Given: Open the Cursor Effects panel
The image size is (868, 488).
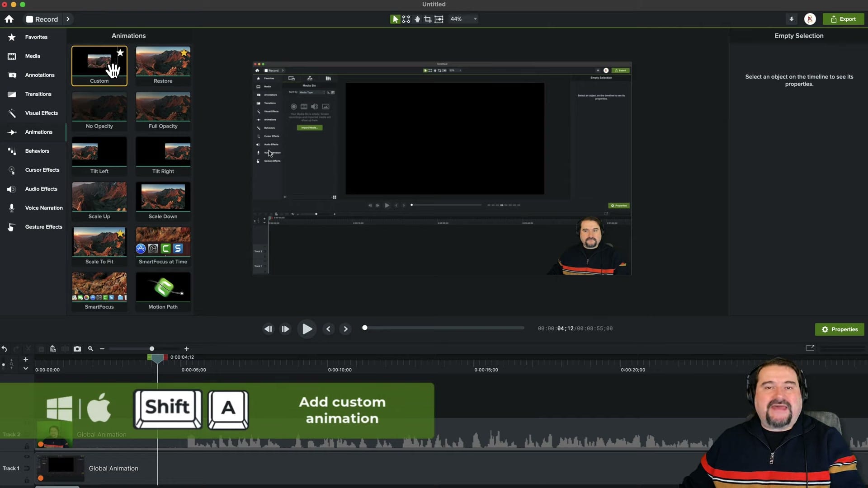Looking at the screenshot, I should coord(42,170).
